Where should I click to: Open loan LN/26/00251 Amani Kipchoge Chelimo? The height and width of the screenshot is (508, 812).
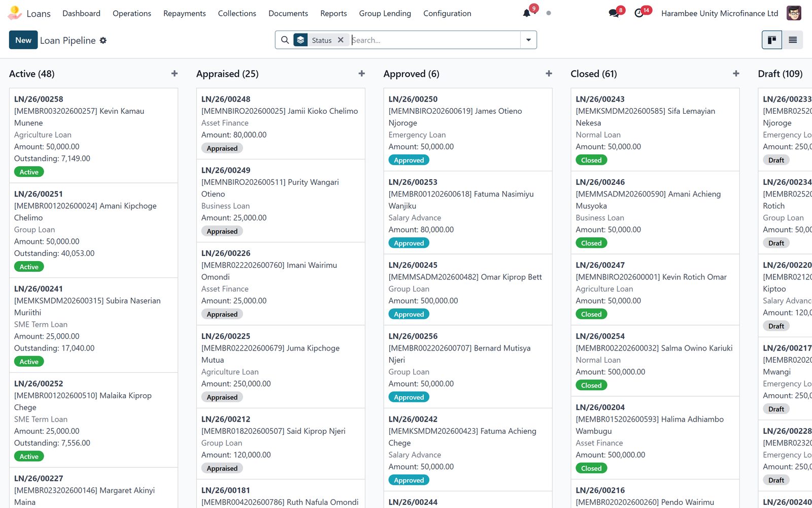pos(93,230)
